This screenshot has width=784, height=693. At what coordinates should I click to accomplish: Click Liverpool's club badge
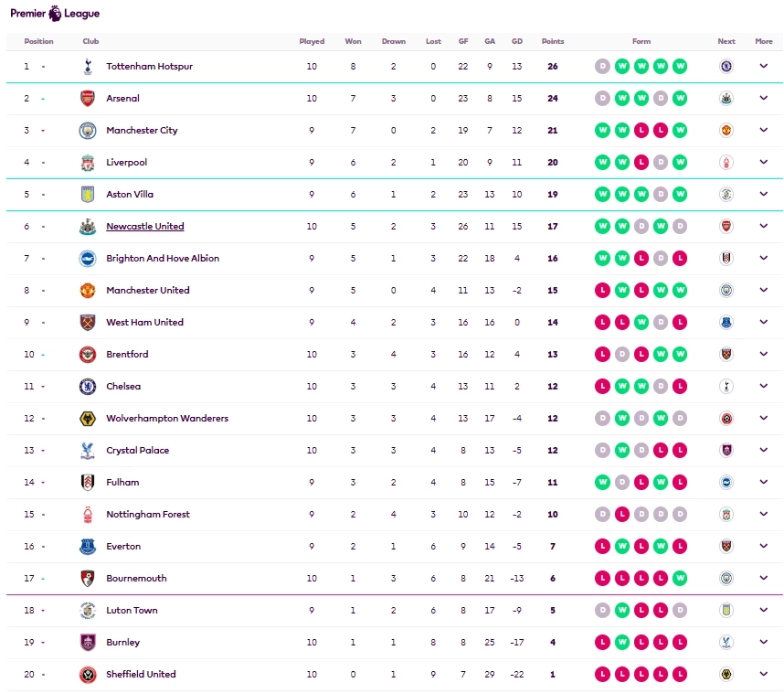(x=87, y=163)
